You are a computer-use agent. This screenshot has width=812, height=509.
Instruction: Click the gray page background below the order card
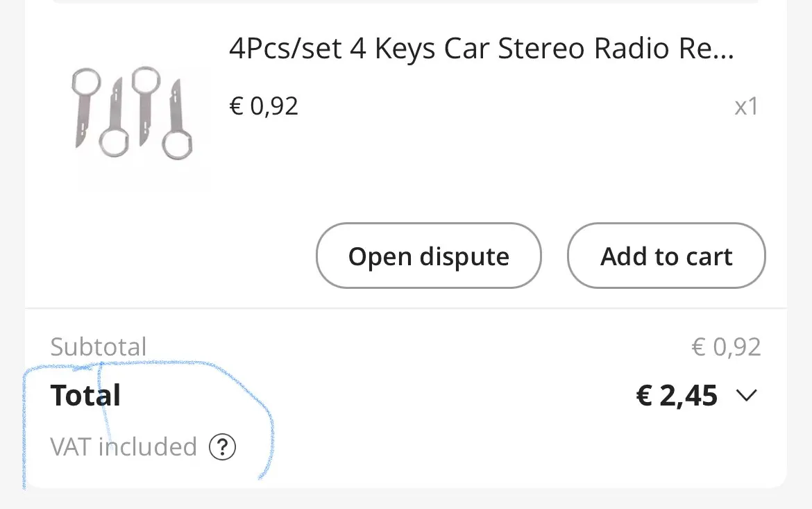pyautogui.click(x=406, y=500)
